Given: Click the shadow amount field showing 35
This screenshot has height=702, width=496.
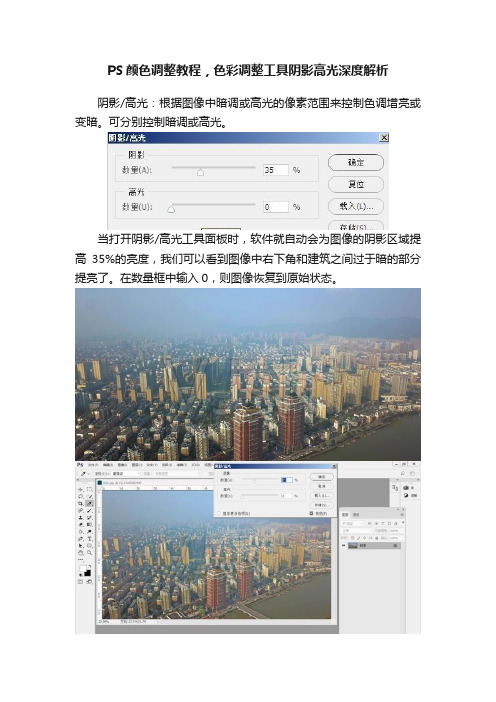Looking at the screenshot, I should point(275,170).
